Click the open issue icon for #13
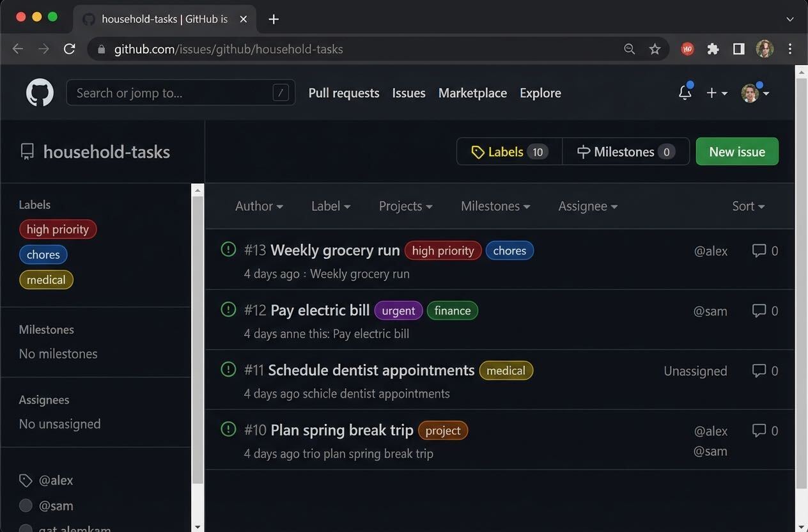Viewport: 808px width, 532px height. [228, 249]
